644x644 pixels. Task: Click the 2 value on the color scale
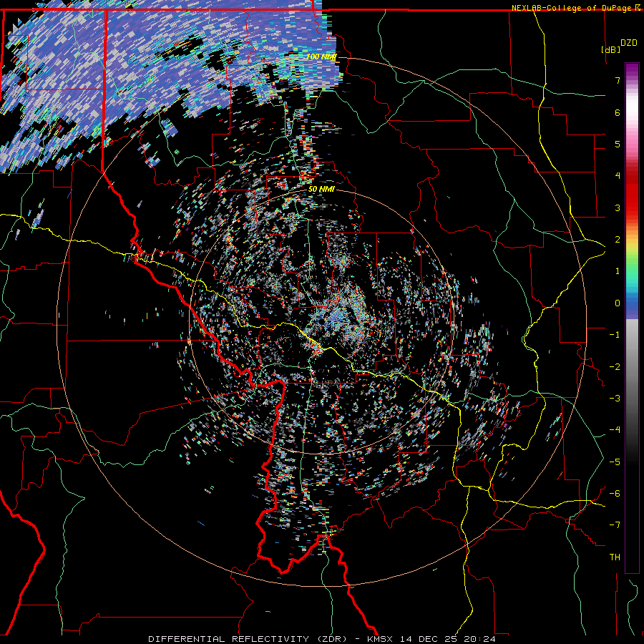618,240
